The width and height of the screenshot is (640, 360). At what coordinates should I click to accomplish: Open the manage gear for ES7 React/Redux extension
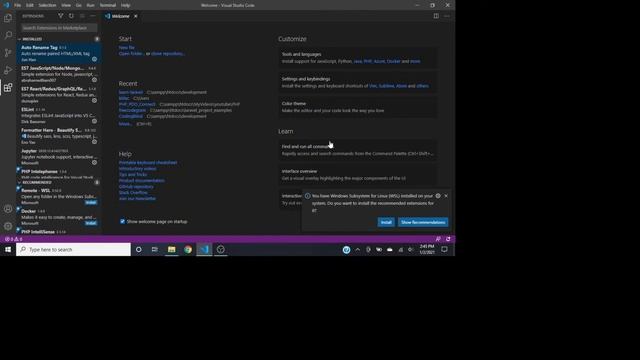coord(94,100)
